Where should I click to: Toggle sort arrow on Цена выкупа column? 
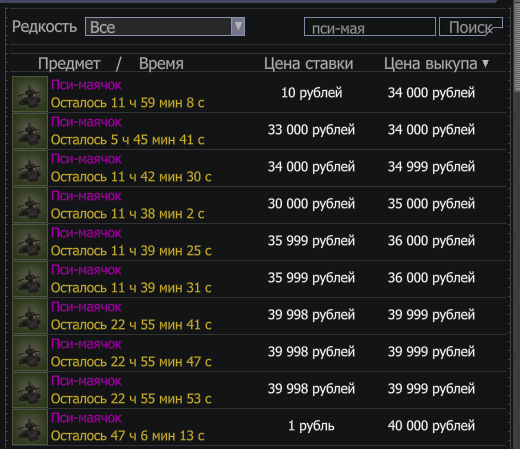(486, 63)
